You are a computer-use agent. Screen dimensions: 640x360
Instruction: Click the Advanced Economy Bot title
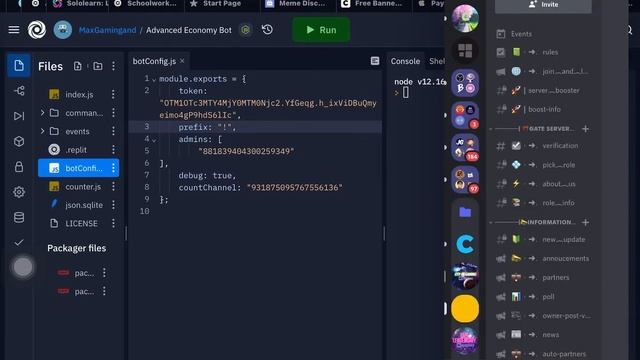point(189,30)
